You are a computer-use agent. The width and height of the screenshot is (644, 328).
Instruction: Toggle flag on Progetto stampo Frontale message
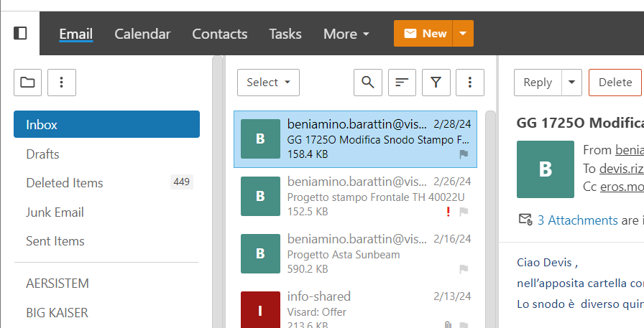[464, 212]
